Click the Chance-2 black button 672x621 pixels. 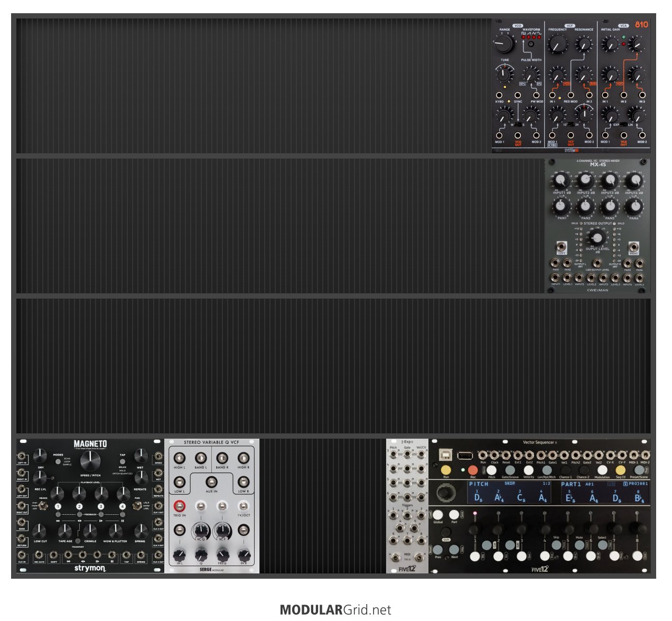click(x=584, y=470)
